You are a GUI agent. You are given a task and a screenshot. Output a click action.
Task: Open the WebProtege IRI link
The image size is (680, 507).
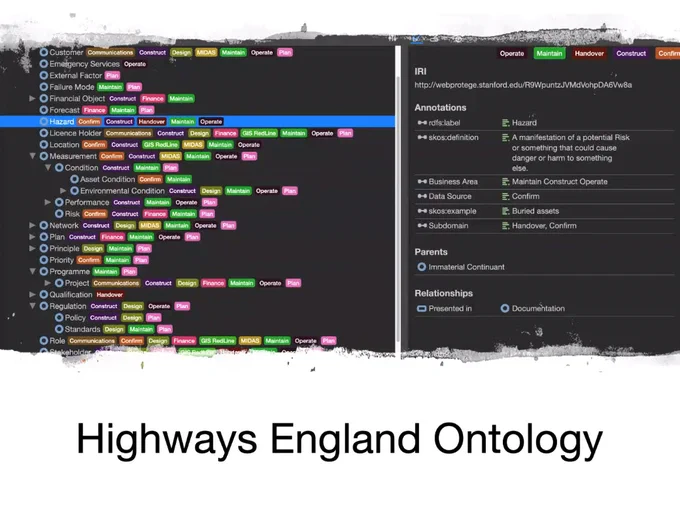(523, 85)
